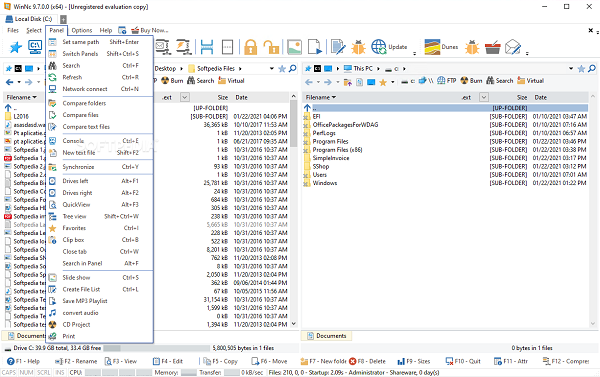Expand the Filename column dropdown in left panel
Viewport: 600px width, 377px height.
click(34, 97)
